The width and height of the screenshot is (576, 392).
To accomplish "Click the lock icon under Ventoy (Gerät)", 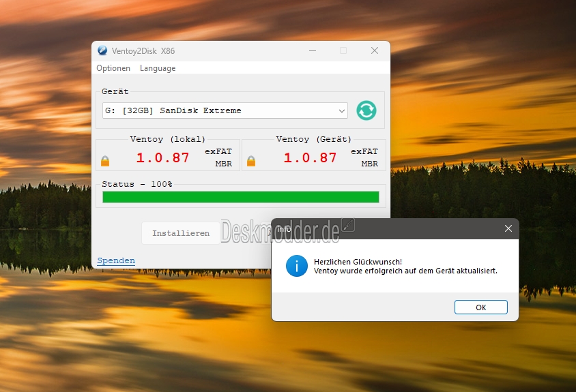I will click(x=251, y=161).
